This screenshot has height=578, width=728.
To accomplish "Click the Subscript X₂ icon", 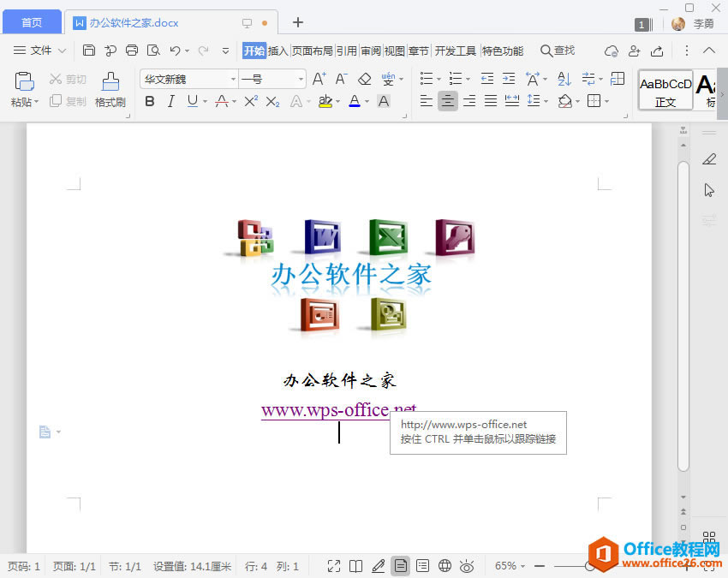I will pyautogui.click(x=272, y=101).
